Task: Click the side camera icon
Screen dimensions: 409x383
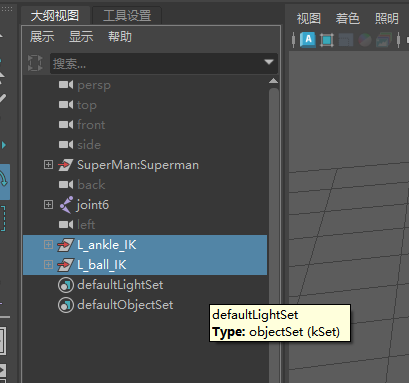Action: point(66,145)
